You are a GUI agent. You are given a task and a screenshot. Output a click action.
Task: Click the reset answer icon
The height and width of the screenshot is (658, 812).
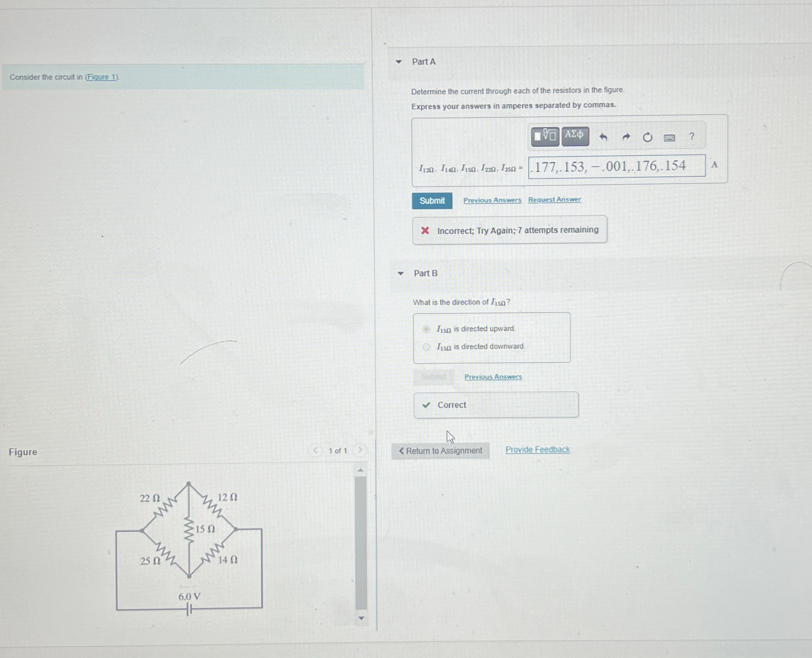point(647,137)
